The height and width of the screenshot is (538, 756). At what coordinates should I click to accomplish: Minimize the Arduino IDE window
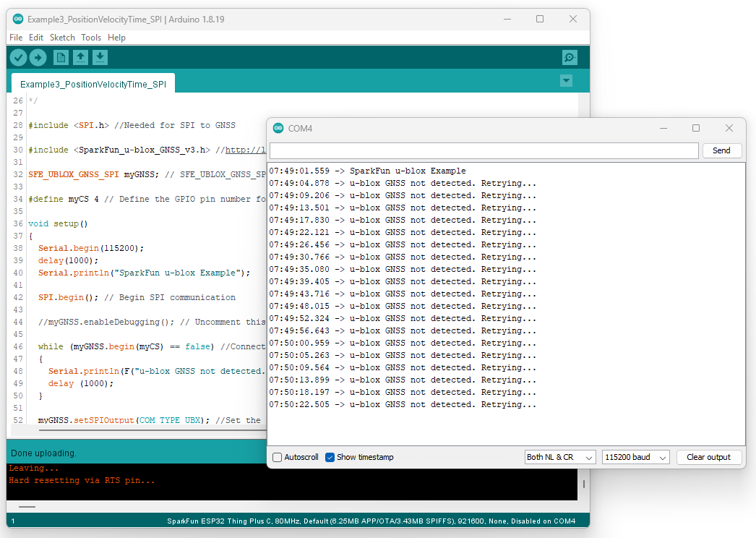507,19
